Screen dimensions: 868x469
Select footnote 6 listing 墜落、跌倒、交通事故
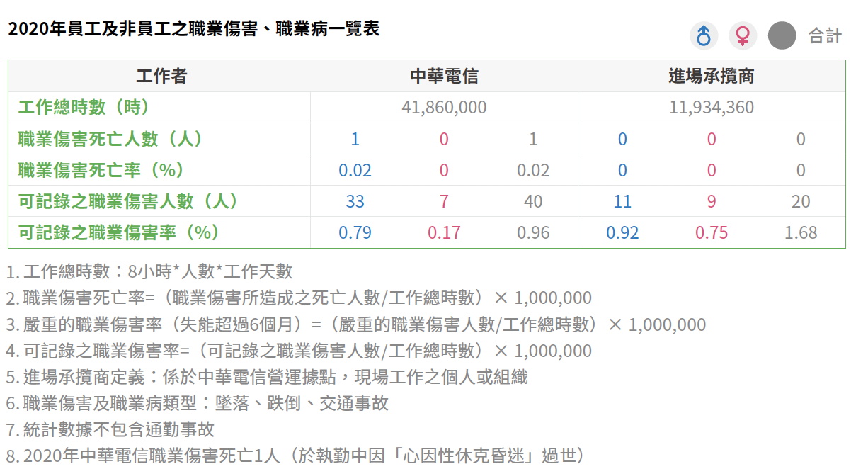(x=198, y=403)
